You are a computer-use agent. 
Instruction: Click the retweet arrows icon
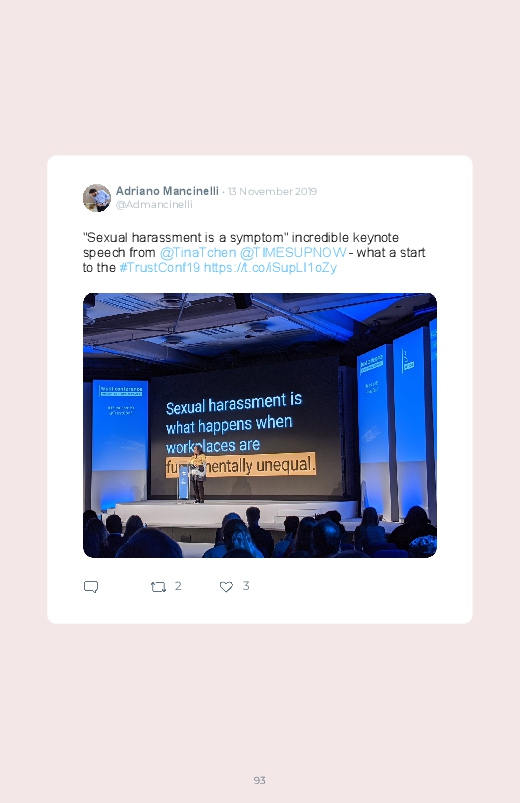click(x=158, y=587)
